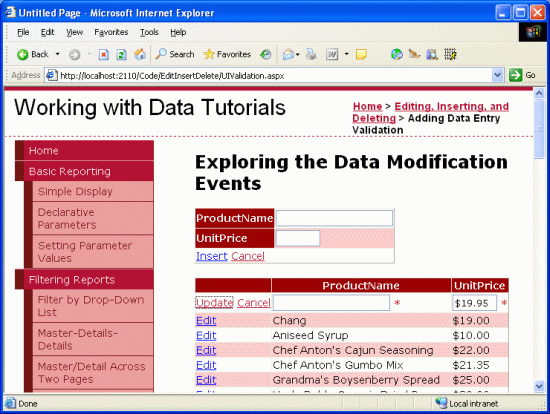
Task: Open Master/Detail Across Two Pages entry
Action: pyautogui.click(x=93, y=373)
